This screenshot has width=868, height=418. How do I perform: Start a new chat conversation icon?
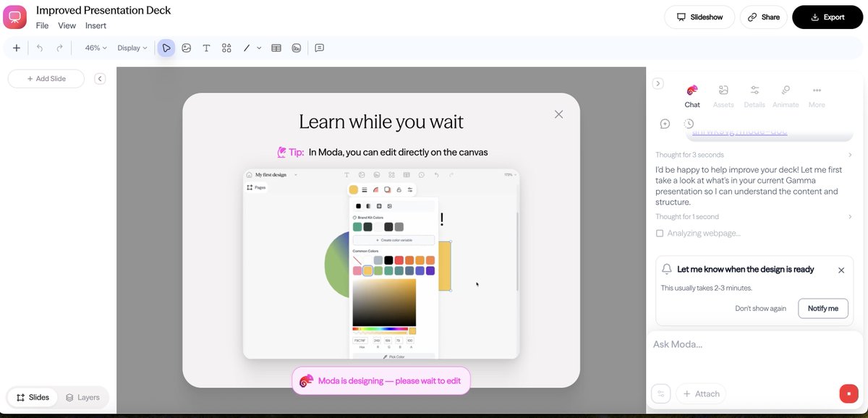coord(665,124)
